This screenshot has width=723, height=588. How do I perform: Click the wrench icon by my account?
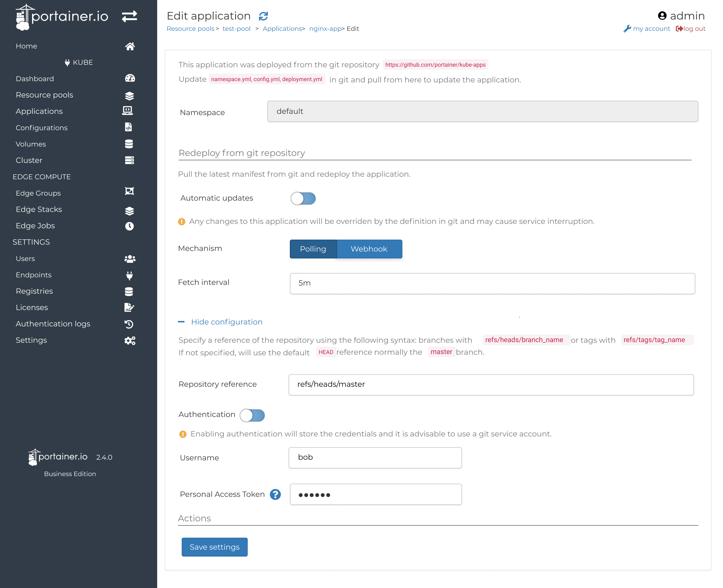click(627, 29)
